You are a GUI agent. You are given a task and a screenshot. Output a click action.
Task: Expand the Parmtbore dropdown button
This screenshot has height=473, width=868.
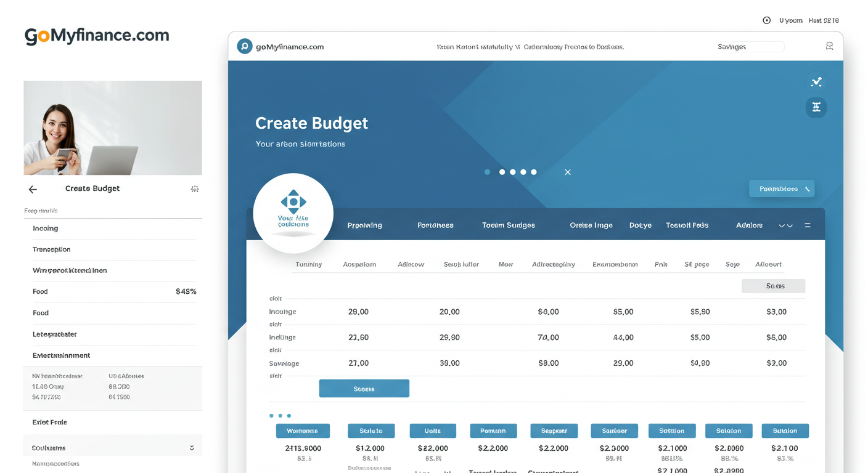(x=781, y=188)
